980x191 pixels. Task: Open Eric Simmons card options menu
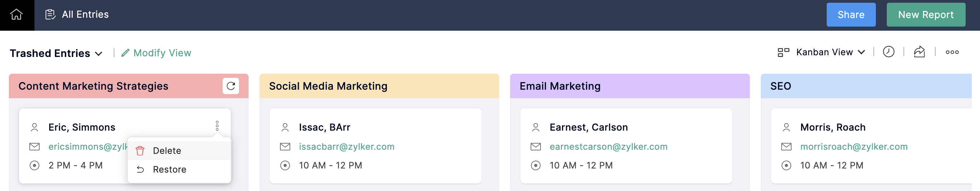tap(217, 126)
